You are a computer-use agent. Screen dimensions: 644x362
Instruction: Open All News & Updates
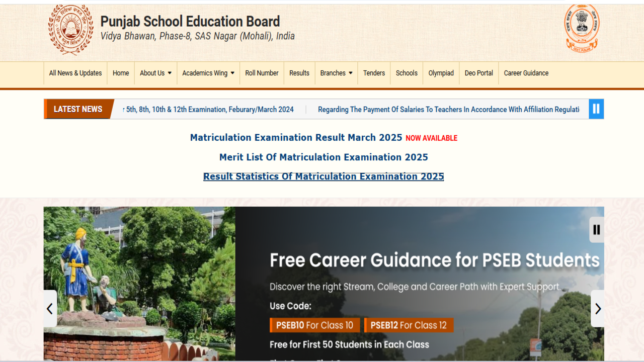[75, 73]
